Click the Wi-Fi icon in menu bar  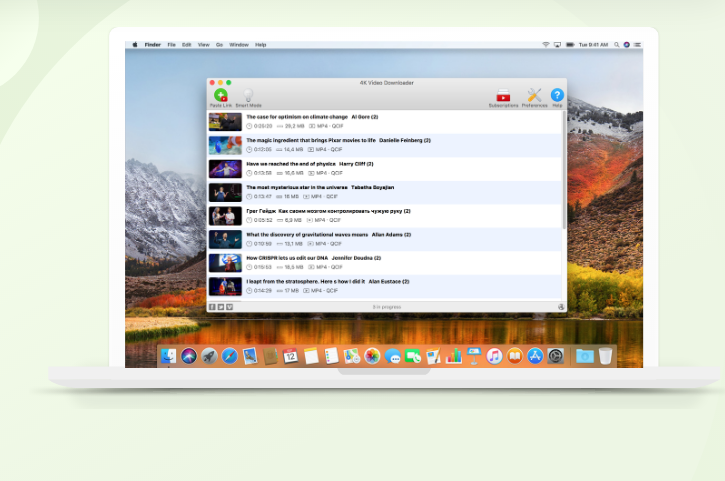pyautogui.click(x=546, y=45)
